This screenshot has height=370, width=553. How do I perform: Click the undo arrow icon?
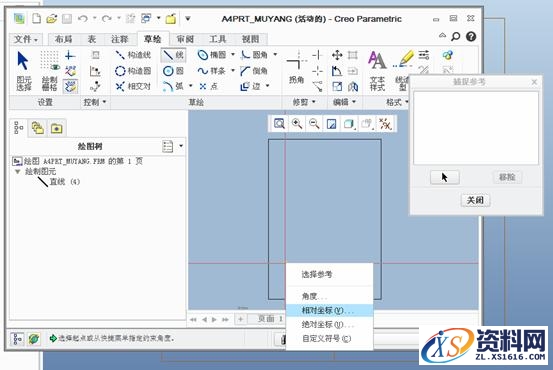tap(83, 18)
